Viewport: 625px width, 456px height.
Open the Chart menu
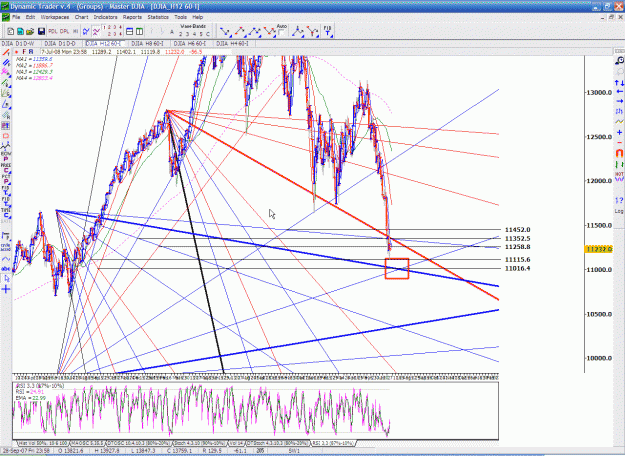coord(81,17)
